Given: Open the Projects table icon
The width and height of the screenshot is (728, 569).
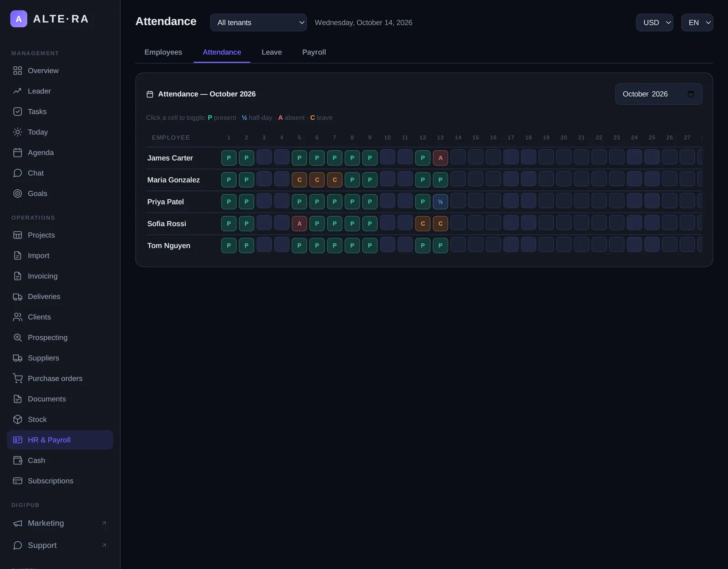Looking at the screenshot, I should tap(17, 235).
